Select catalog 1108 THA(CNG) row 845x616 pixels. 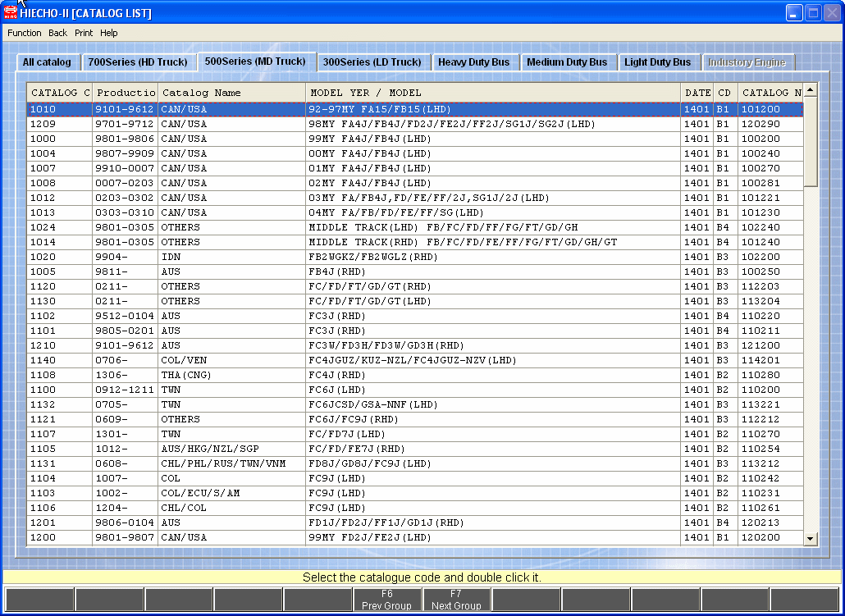tap(410, 375)
